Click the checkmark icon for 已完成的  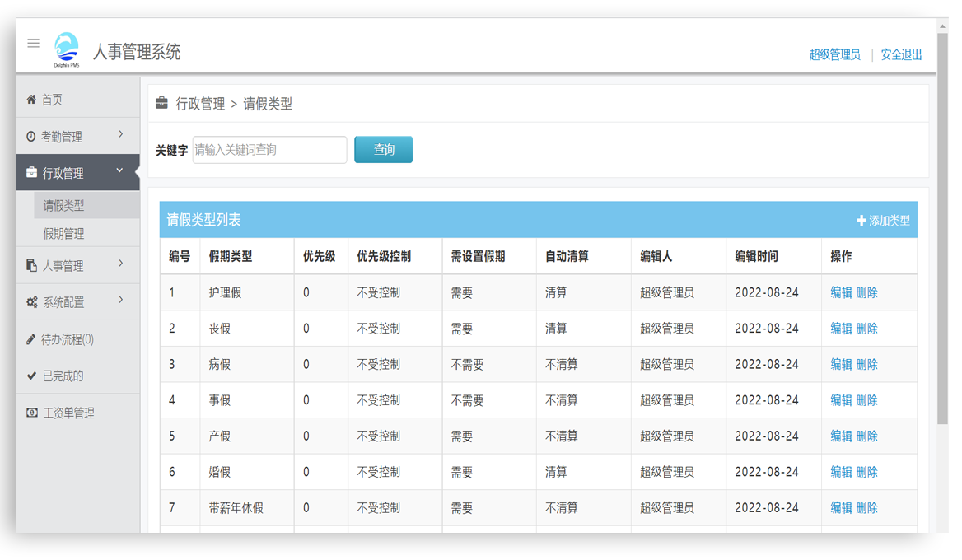pyautogui.click(x=31, y=375)
